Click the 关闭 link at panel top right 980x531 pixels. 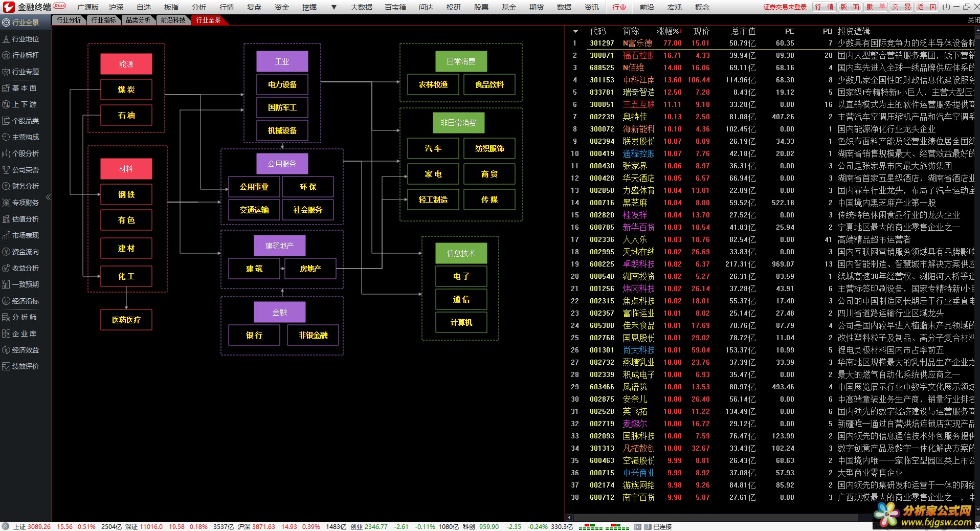point(973,20)
